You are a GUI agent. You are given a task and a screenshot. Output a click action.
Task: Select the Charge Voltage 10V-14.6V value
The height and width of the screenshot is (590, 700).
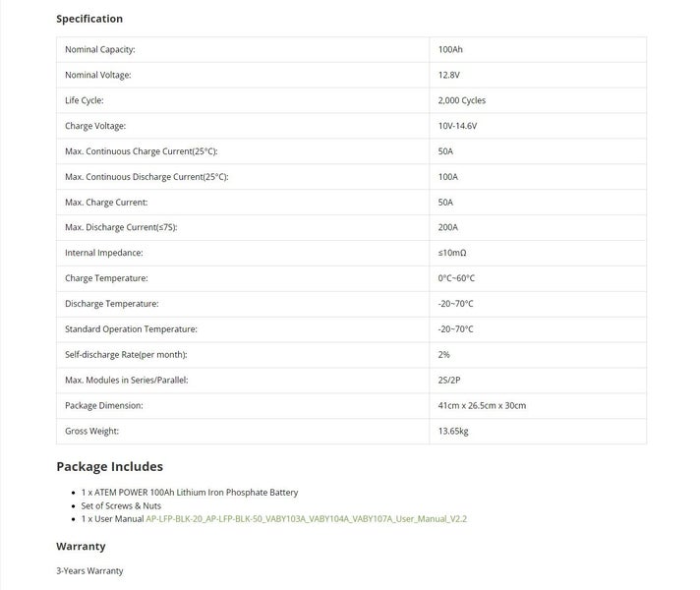457,126
